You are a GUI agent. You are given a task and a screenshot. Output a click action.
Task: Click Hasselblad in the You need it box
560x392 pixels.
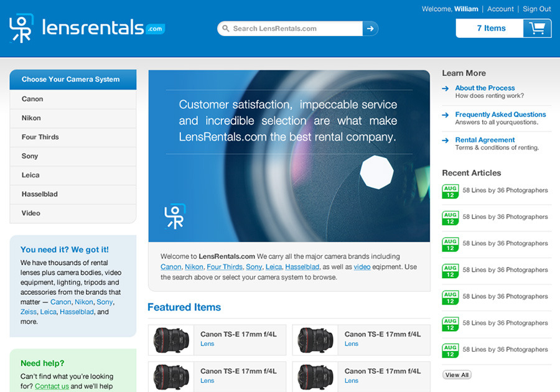77,312
